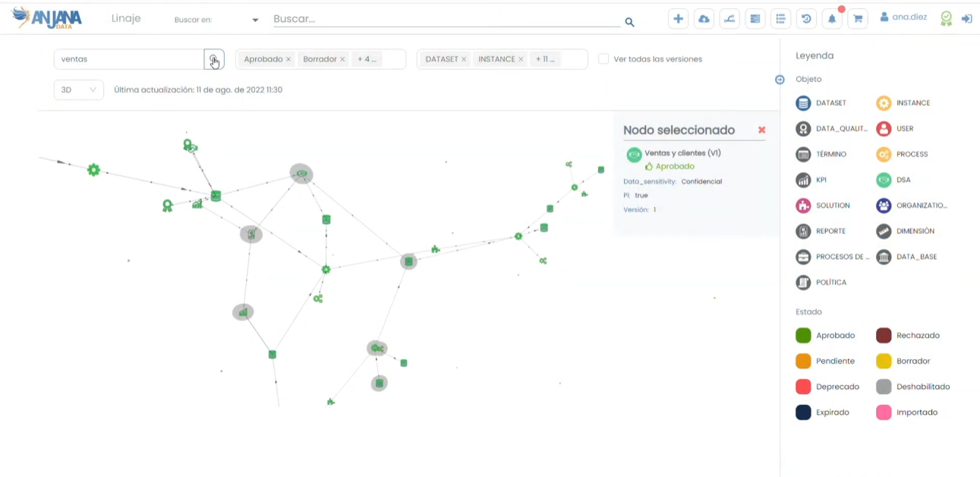980x477 pixels.
Task: Close the 'Nodo seleccionado' panel
Action: [x=761, y=131]
